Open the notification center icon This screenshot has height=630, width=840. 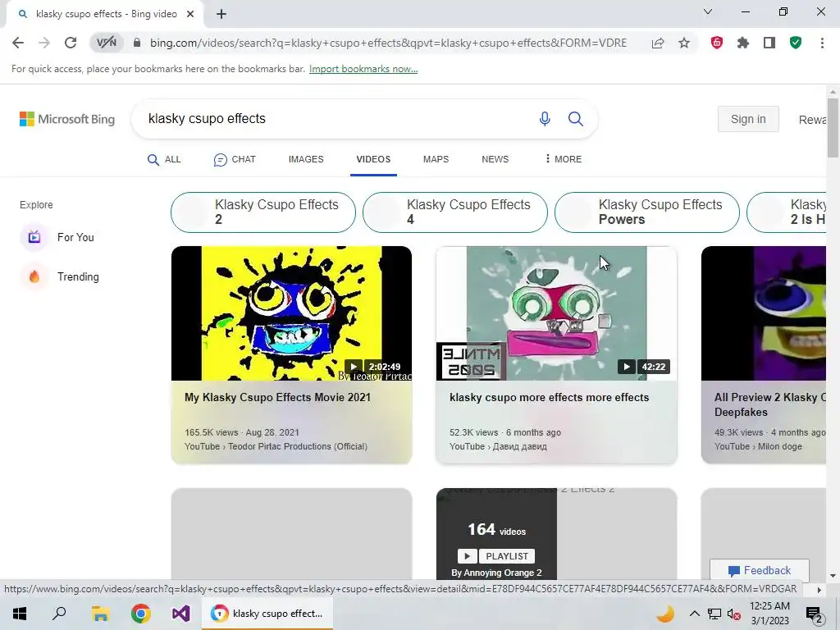tap(815, 614)
